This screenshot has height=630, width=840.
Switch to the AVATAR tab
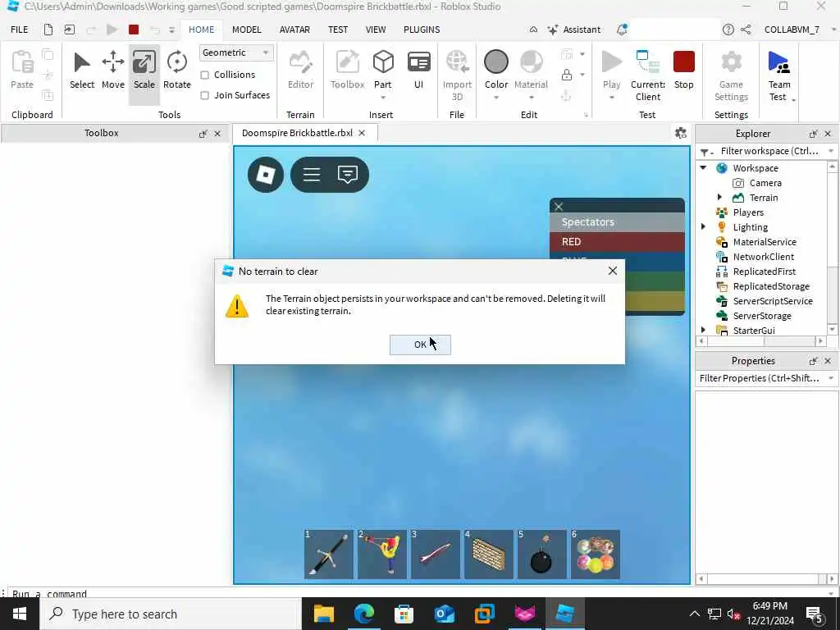294,30
